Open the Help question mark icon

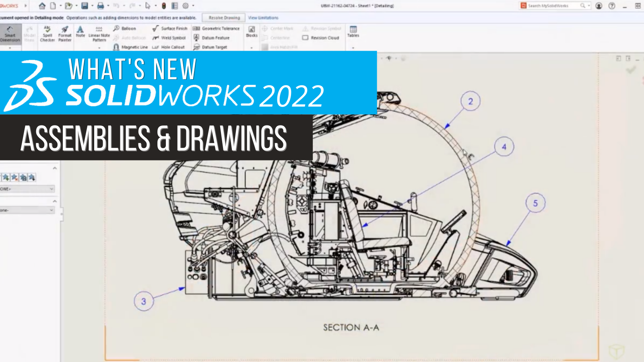click(612, 6)
